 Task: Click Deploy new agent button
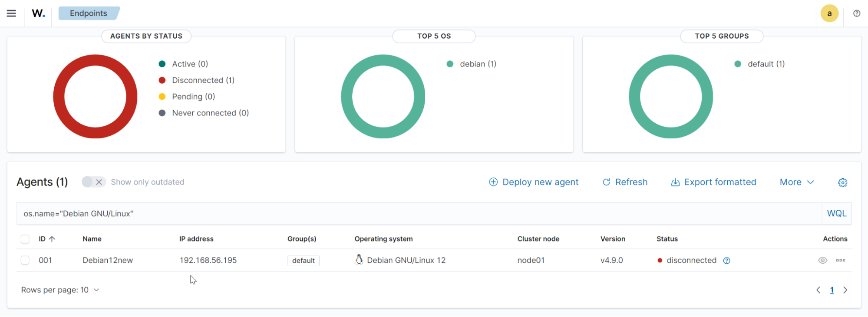(x=534, y=182)
